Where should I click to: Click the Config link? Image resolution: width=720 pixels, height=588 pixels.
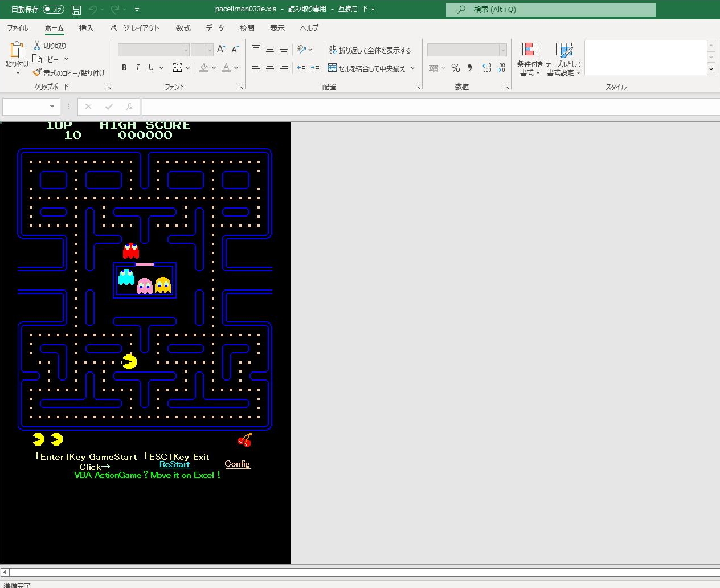237,464
